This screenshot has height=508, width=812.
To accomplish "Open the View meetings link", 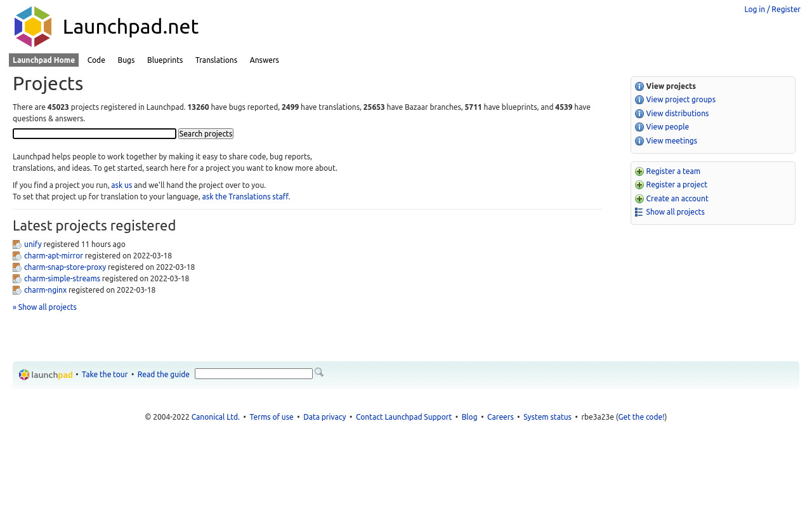I will (672, 141).
